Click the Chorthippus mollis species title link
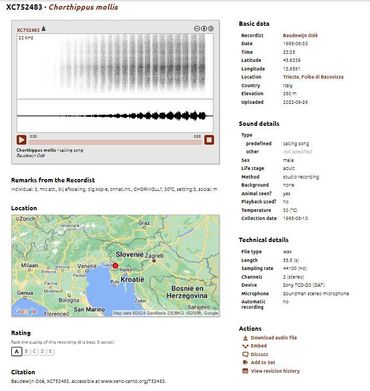The width and height of the screenshot is (370, 391). click(x=83, y=7)
